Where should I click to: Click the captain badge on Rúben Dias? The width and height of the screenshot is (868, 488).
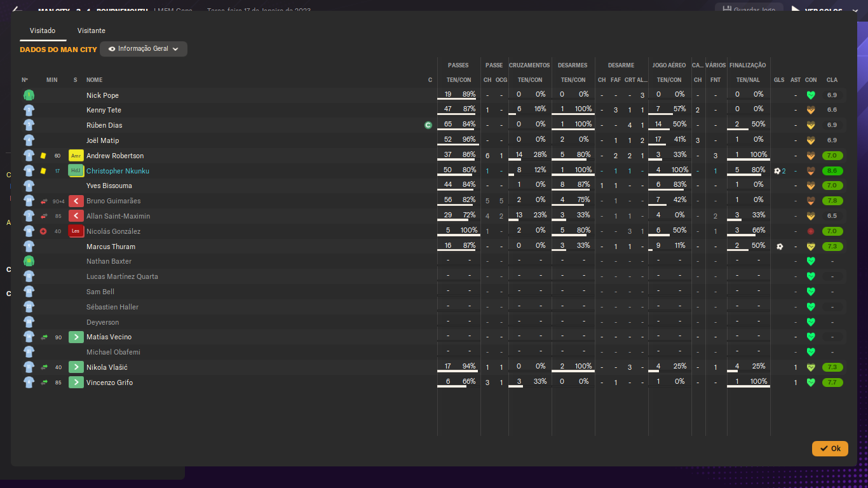428,125
